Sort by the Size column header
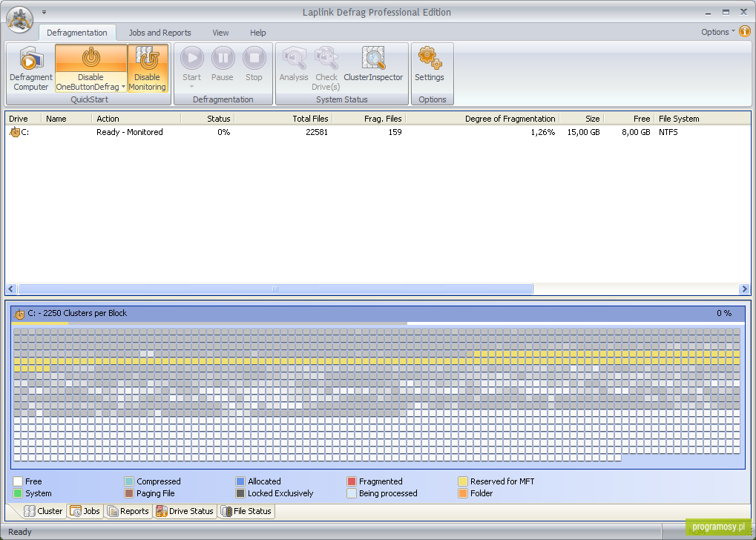The image size is (756, 540). [x=582, y=119]
